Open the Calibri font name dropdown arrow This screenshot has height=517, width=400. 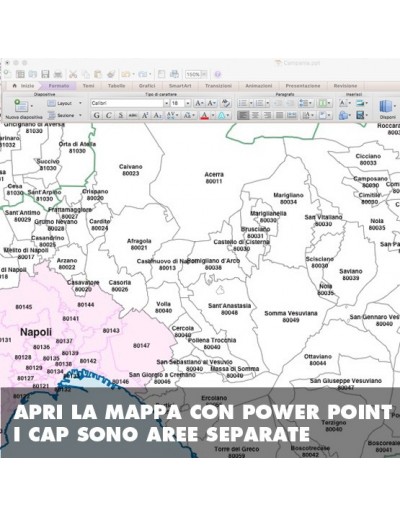click(166, 103)
